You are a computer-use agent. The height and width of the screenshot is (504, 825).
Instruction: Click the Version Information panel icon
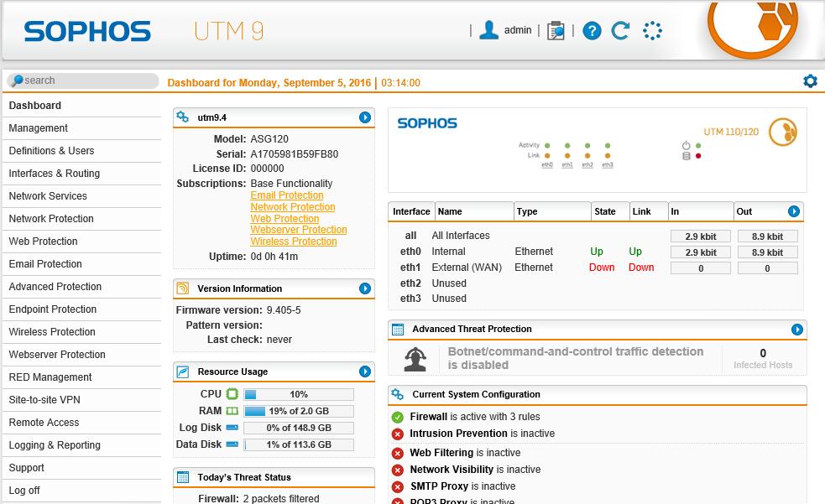tap(183, 288)
